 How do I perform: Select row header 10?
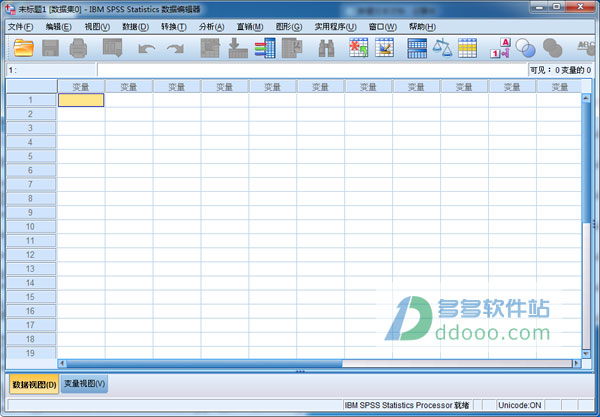coord(31,227)
